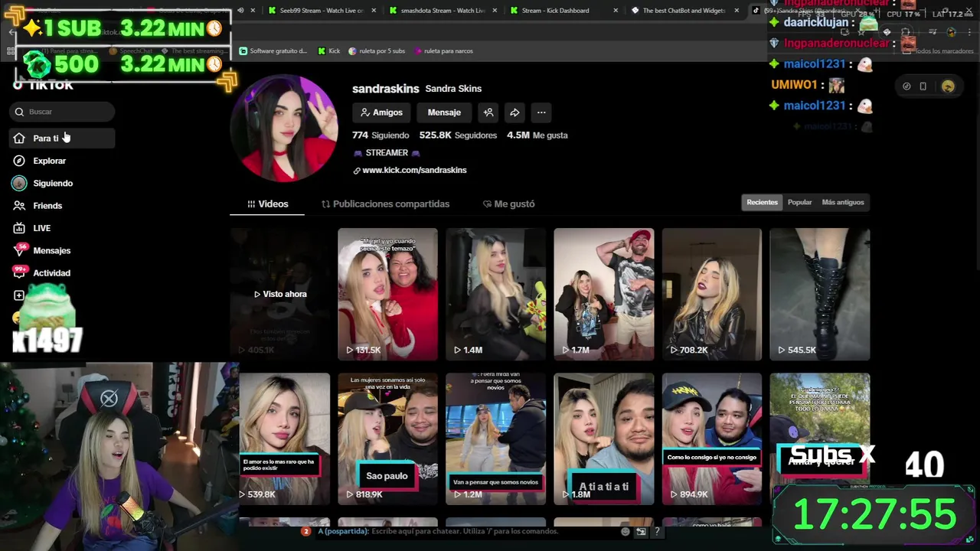
Task: Click the question mark help icon in chat bar
Action: [x=657, y=531]
